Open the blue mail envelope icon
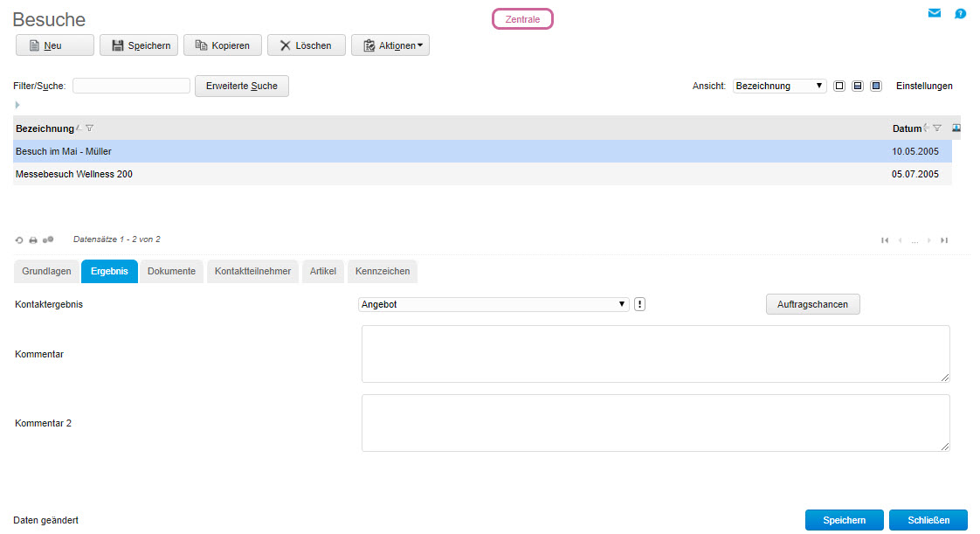980x534 pixels. [x=935, y=13]
